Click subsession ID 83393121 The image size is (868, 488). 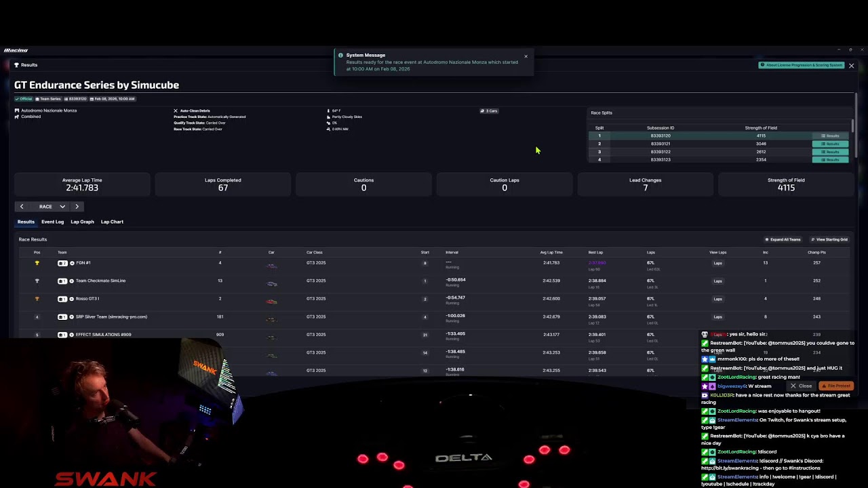coord(660,144)
